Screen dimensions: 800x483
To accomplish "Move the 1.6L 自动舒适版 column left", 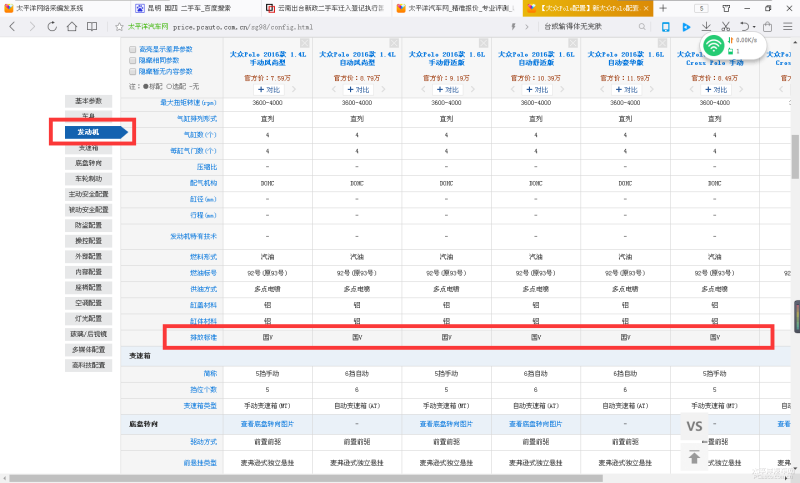I will 513,89.
